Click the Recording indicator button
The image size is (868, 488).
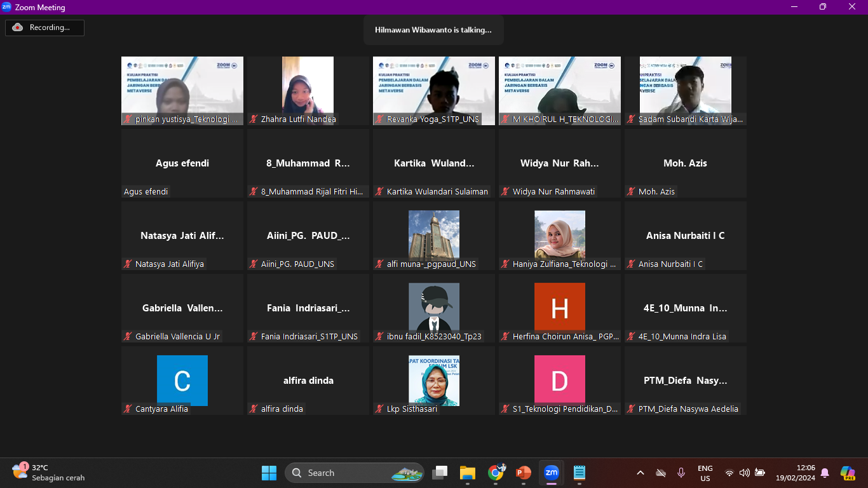[44, 27]
